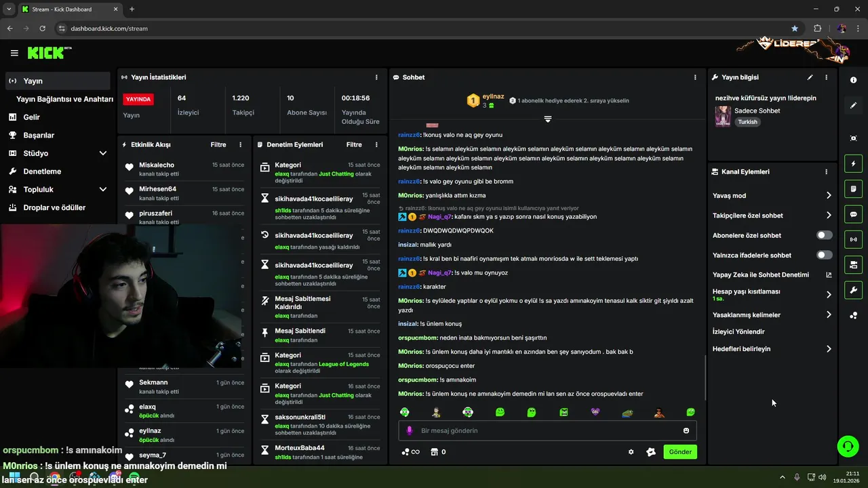Collapse chat header with the down arrow
Viewport: 868px width, 488px height.
tap(548, 119)
